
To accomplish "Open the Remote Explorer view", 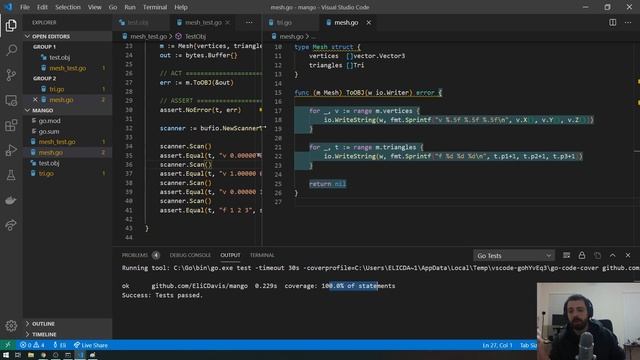I will click(x=11, y=100).
